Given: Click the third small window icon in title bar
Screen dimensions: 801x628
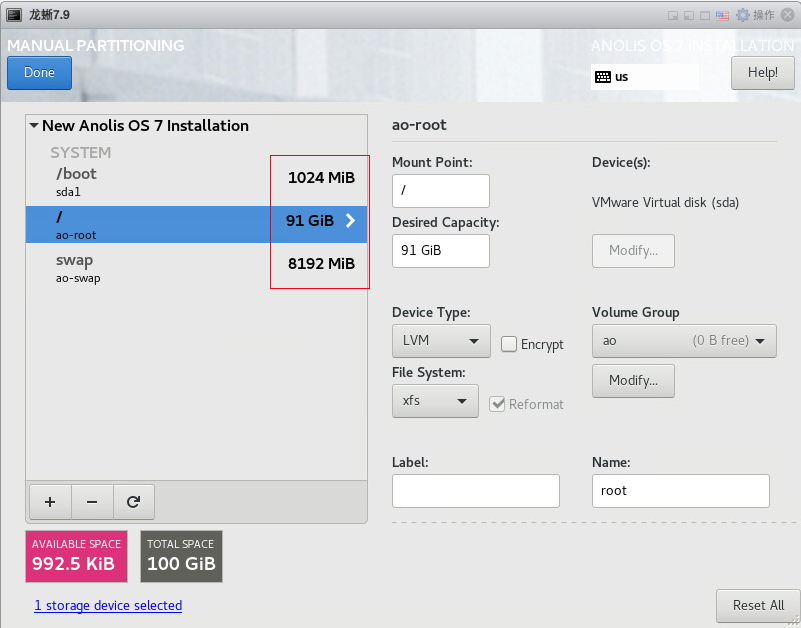Looking at the screenshot, I should (704, 15).
